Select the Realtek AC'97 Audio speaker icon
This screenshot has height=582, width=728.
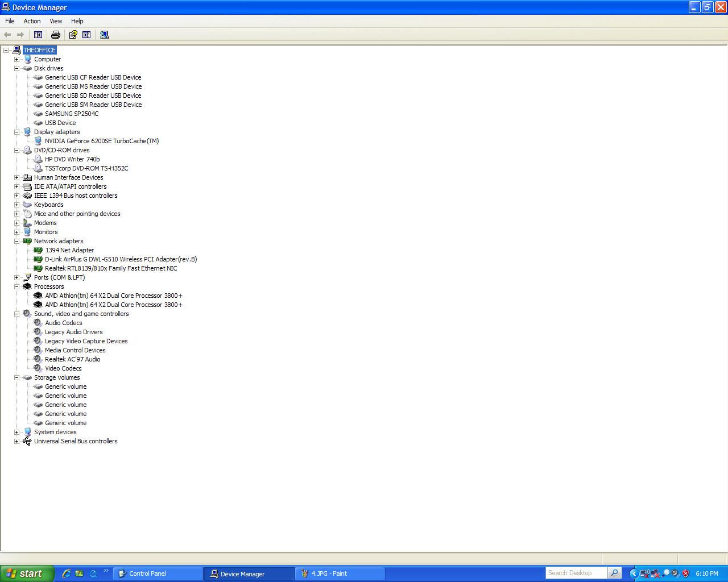[x=38, y=359]
